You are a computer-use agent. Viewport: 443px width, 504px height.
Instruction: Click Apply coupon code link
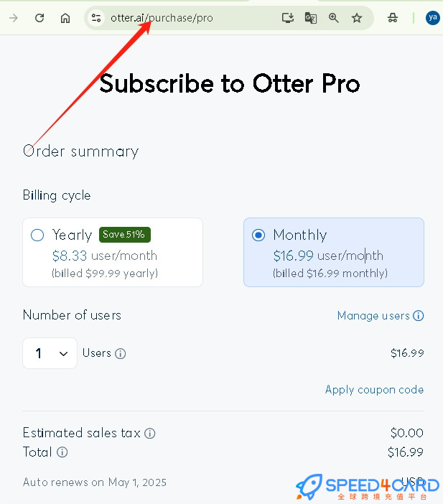coord(375,390)
